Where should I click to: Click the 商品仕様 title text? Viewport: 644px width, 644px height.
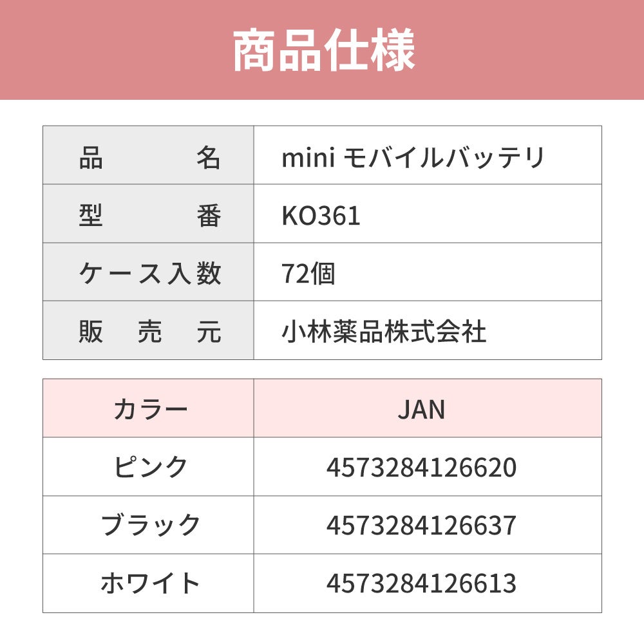click(323, 51)
